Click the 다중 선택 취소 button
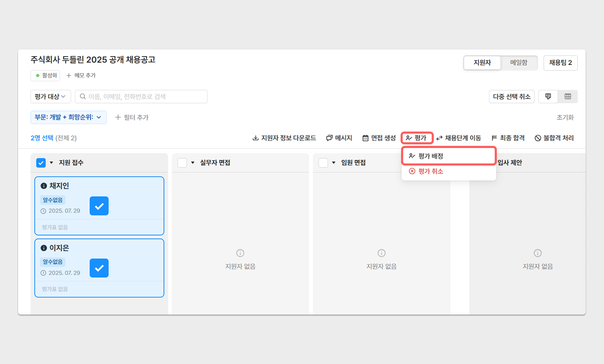This screenshot has width=604, height=364. point(511,96)
